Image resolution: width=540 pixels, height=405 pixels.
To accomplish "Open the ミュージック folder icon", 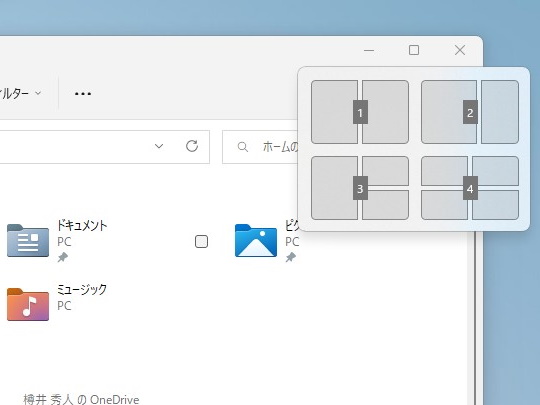I will pos(28,304).
